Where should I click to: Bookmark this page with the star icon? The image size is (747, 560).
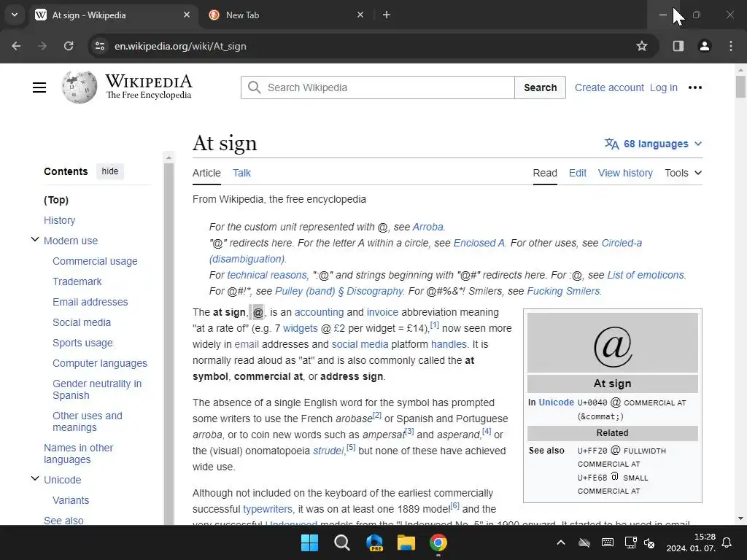tap(642, 46)
